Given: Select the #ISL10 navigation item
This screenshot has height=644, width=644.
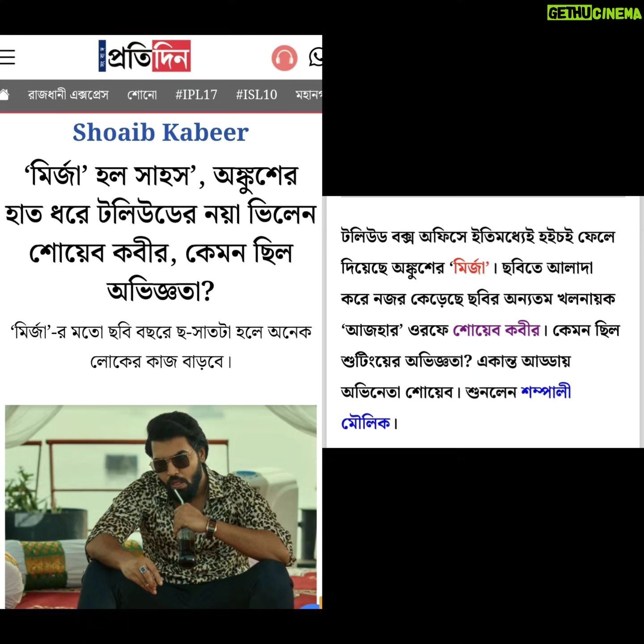Looking at the screenshot, I should (x=257, y=95).
